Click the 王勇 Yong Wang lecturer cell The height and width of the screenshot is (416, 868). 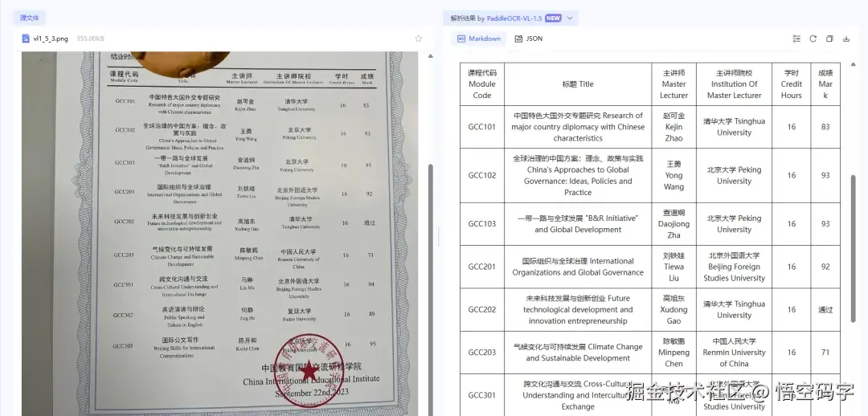click(x=674, y=175)
